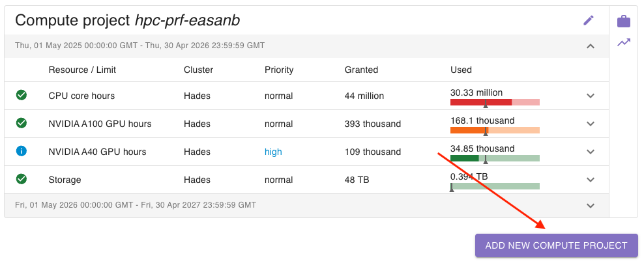Open the usage trend chart icon
Image resolution: width=644 pixels, height=263 pixels.
[x=624, y=42]
